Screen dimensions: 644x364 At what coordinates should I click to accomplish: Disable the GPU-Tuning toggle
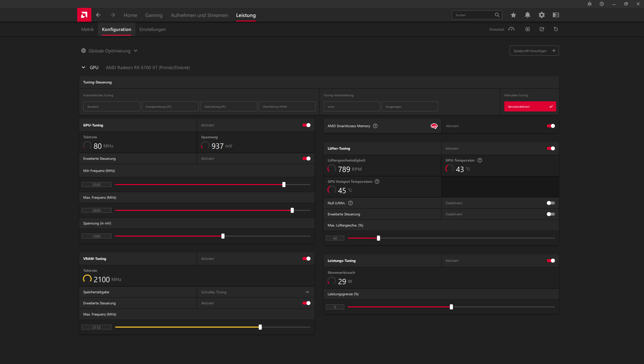(x=306, y=125)
